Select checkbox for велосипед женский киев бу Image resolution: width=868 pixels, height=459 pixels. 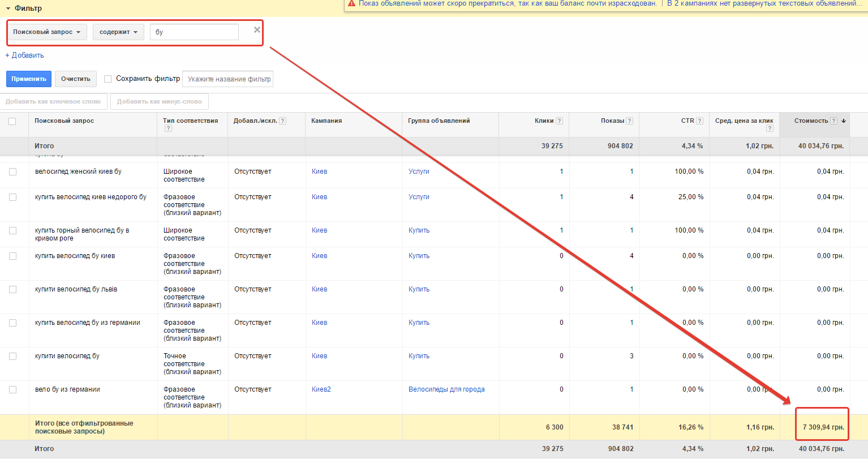pos(12,171)
